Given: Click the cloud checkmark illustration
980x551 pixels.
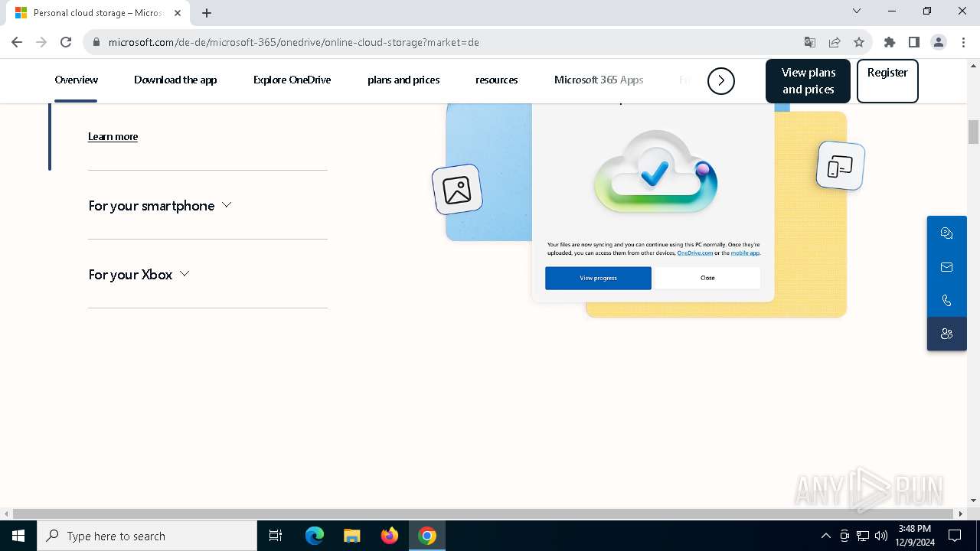Looking at the screenshot, I should coord(655,171).
